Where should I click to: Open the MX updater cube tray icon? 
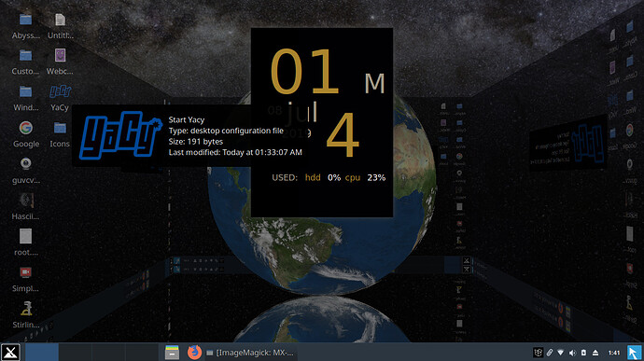538,353
